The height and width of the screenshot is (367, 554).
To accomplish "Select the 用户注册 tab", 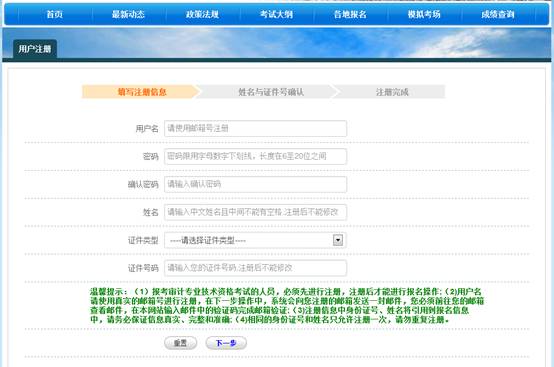I will pyautogui.click(x=35, y=49).
